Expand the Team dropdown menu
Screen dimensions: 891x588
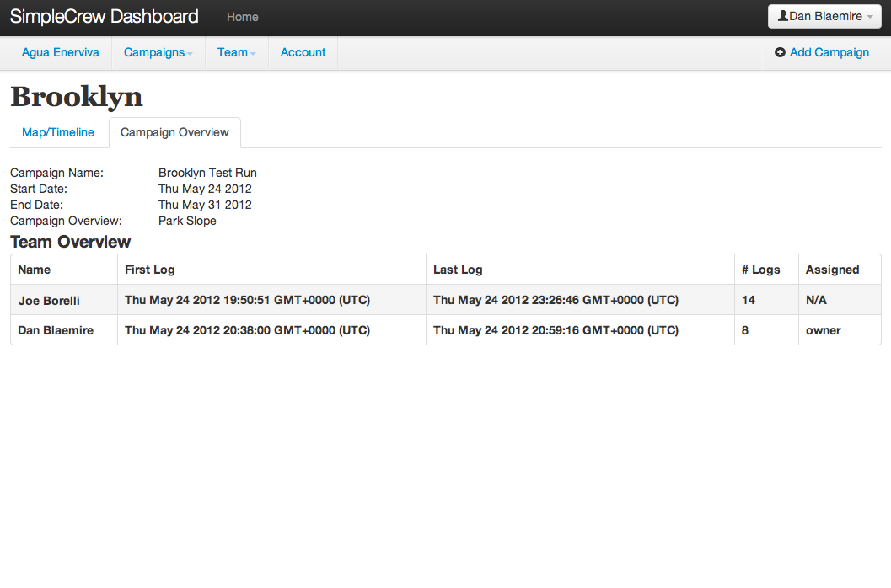[x=236, y=53]
